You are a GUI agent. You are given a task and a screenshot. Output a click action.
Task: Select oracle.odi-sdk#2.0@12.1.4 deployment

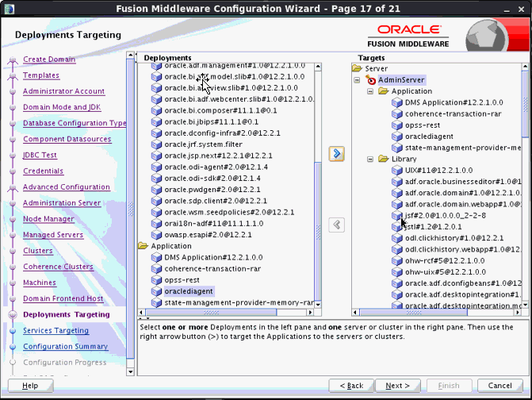[x=212, y=179]
